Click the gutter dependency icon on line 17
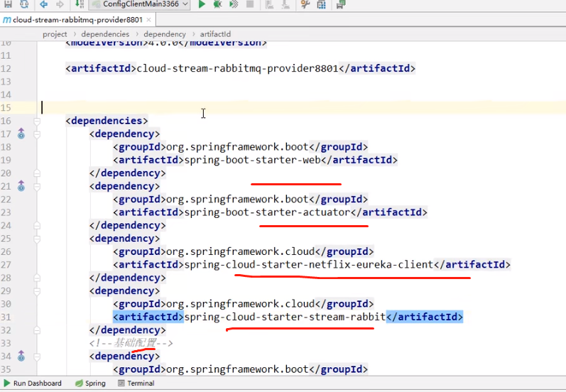Screen dimensions: 566x392 21,134
